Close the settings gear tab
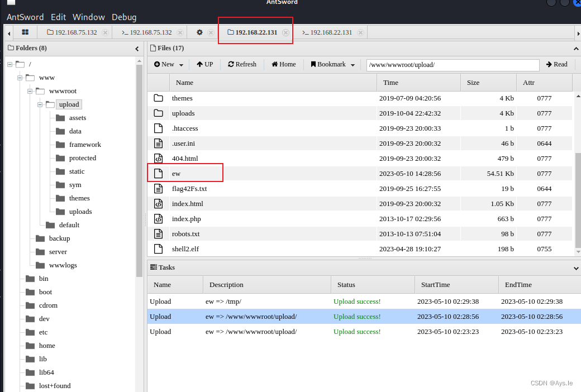The height and width of the screenshot is (392, 581). 211,32
